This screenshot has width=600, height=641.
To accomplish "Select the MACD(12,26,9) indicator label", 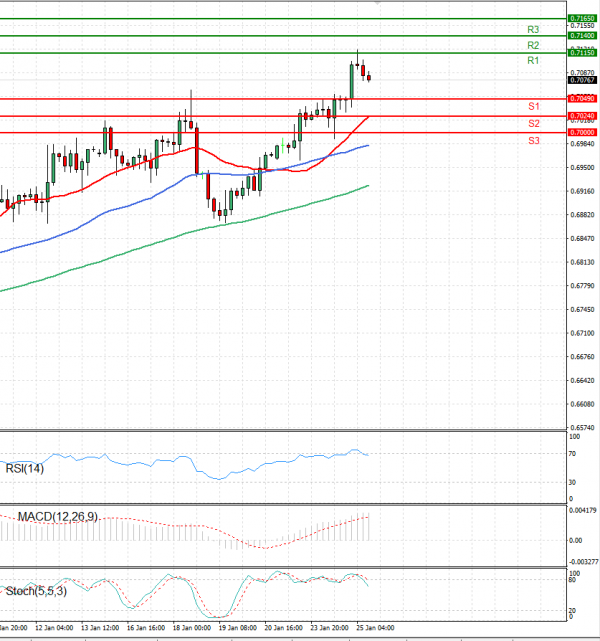I will pyautogui.click(x=58, y=517).
